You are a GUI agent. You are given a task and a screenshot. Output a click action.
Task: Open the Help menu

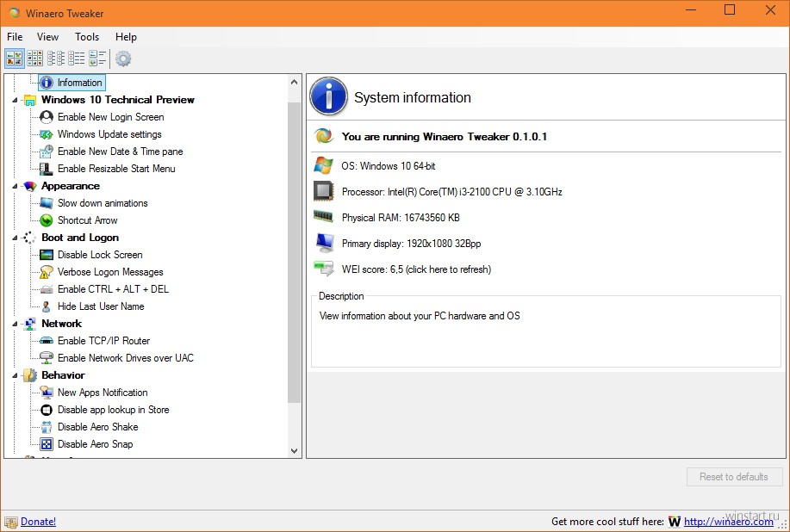pyautogui.click(x=126, y=37)
